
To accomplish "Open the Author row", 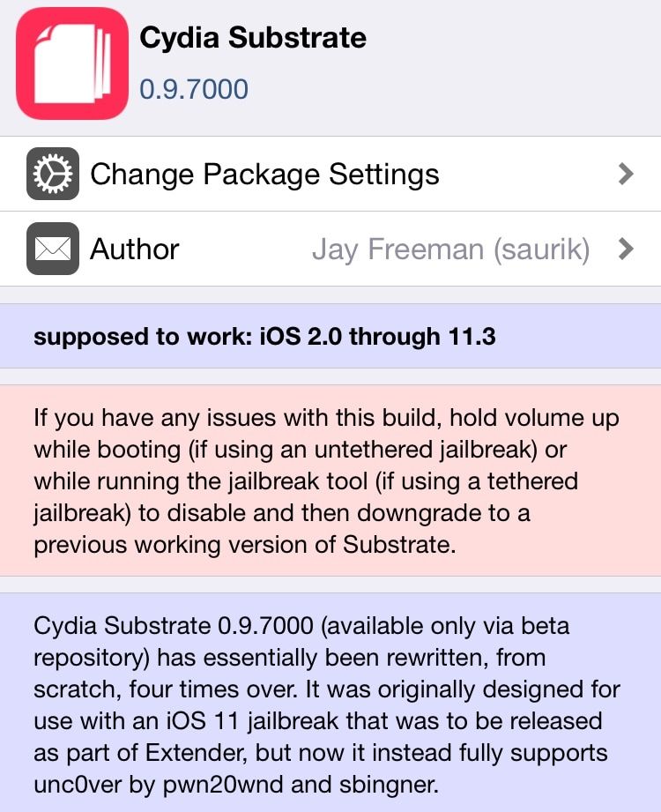I will tap(330, 249).
